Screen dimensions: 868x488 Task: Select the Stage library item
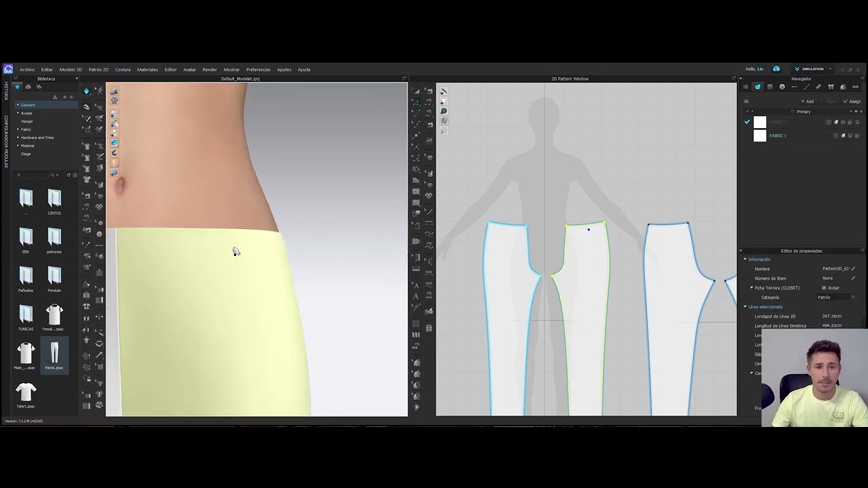(26, 154)
